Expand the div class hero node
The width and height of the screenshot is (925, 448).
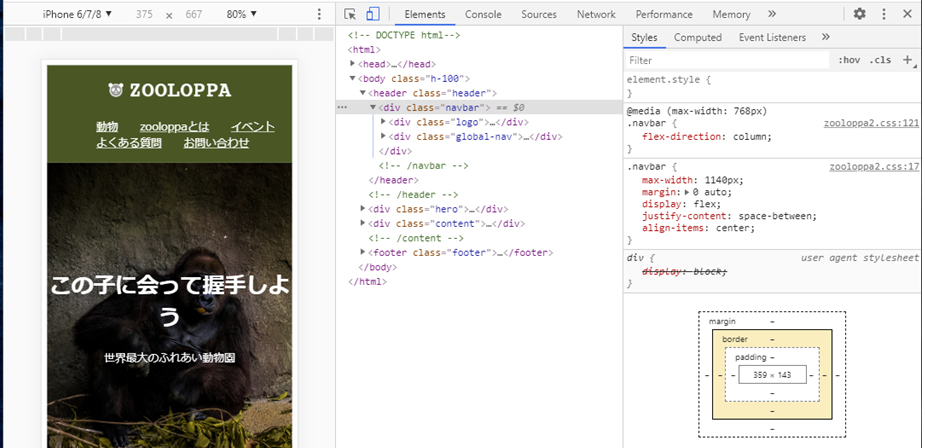(363, 209)
